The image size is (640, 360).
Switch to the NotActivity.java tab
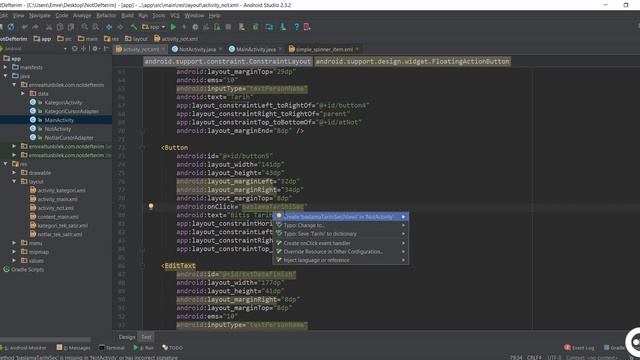click(197, 49)
